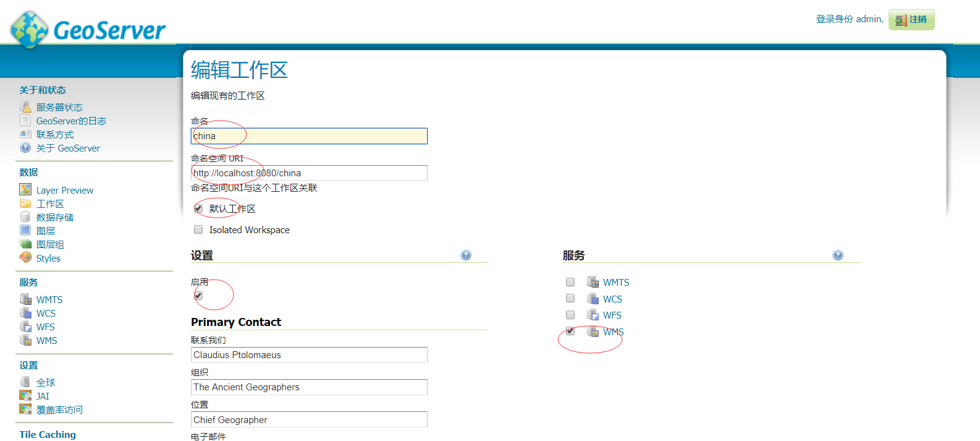
Task: Click the WFS icon in services panel
Action: point(593,315)
